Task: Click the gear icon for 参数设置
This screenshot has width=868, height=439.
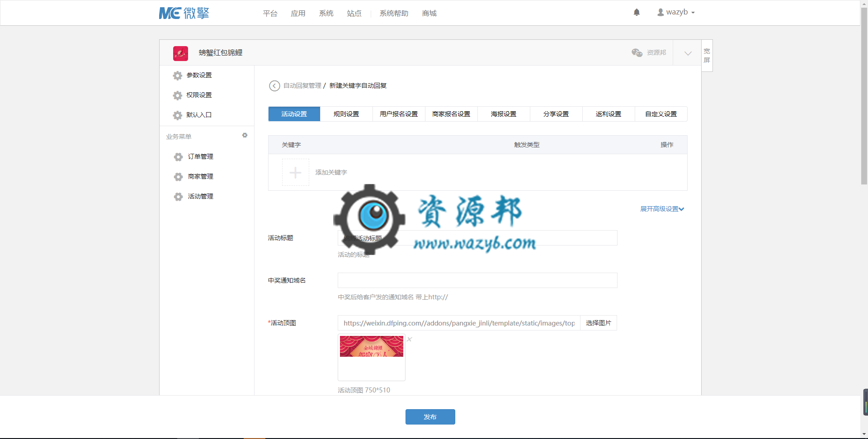Action: pos(178,76)
